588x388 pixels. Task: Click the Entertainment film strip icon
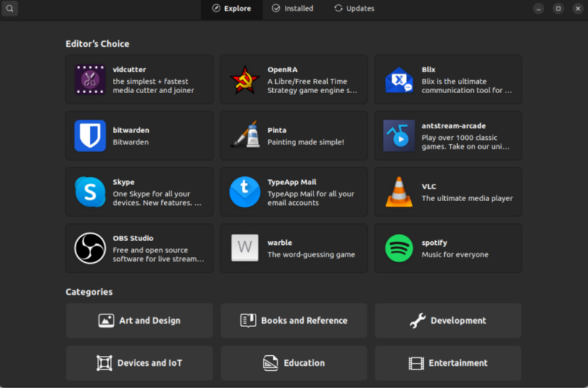click(416, 363)
